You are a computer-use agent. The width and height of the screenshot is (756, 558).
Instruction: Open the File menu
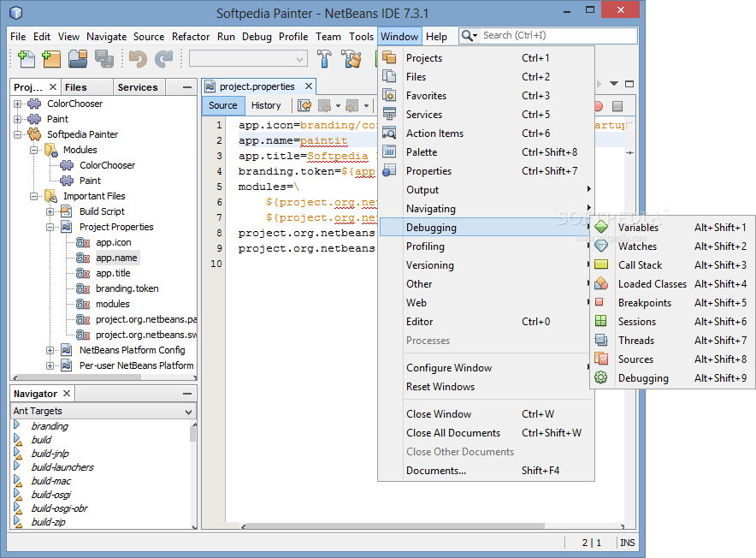tap(18, 37)
